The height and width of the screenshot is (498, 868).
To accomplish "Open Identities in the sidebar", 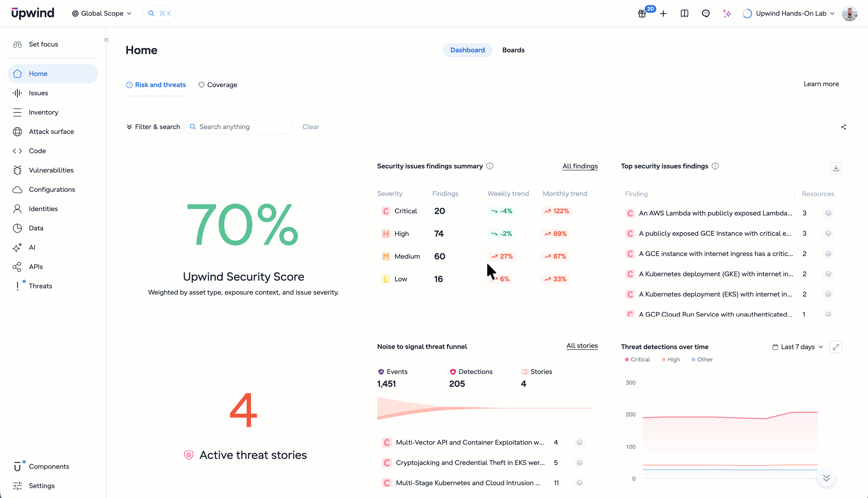I will tap(53, 209).
